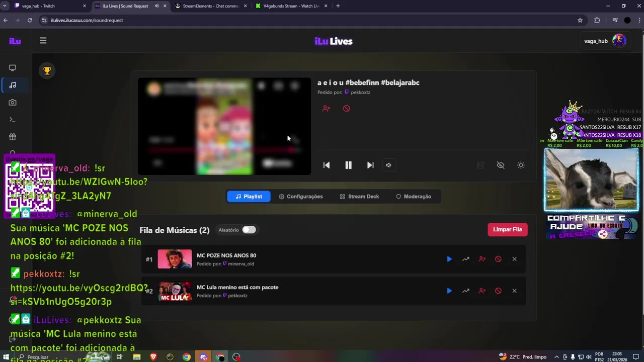
Task: Remove MC POZE NOS ANOS 80 from queue
Action: click(x=514, y=259)
